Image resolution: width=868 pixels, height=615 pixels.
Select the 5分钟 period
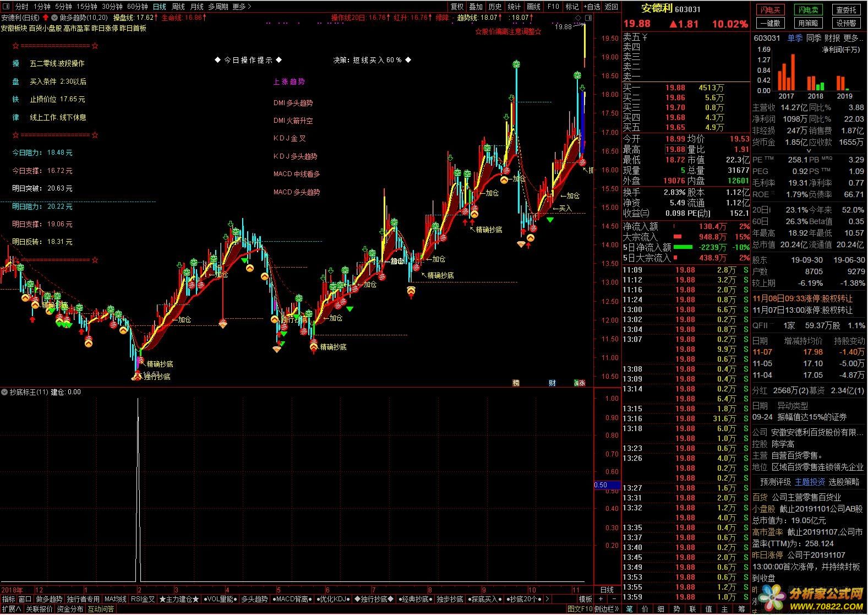(63, 7)
